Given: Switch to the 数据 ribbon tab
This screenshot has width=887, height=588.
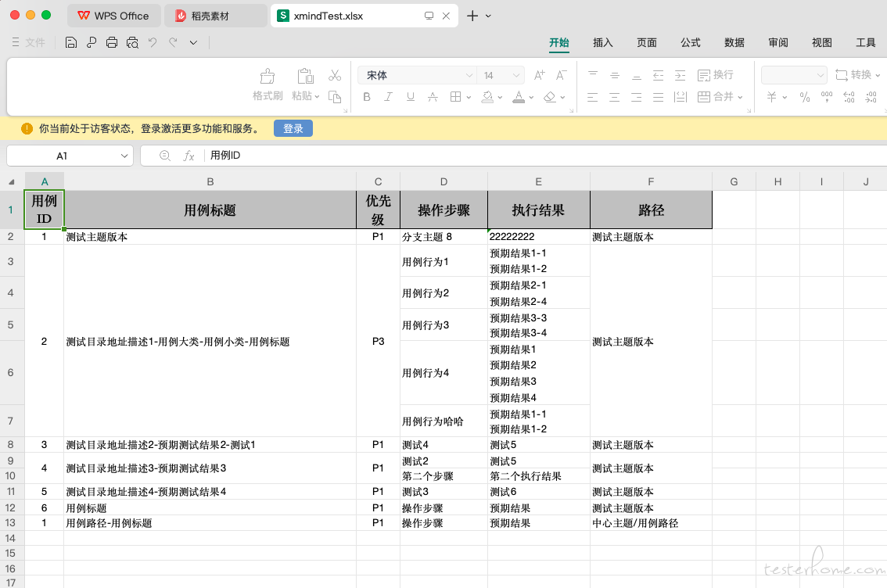Looking at the screenshot, I should click(x=734, y=42).
